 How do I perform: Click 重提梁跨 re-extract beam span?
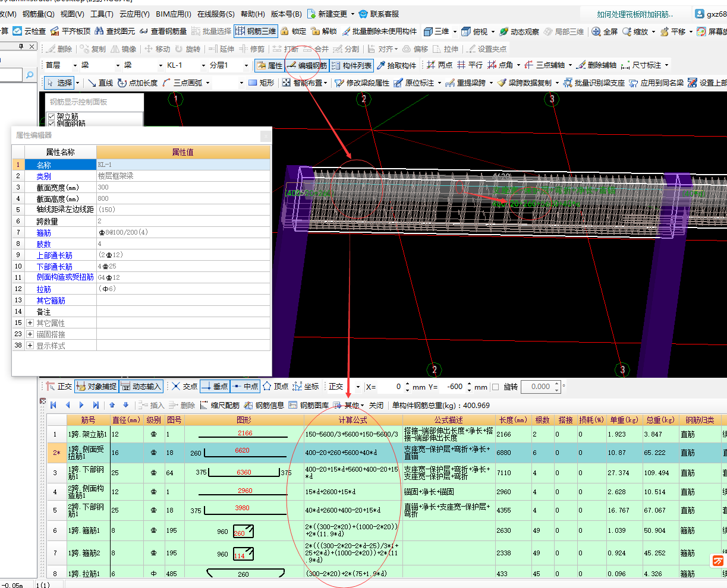point(465,83)
